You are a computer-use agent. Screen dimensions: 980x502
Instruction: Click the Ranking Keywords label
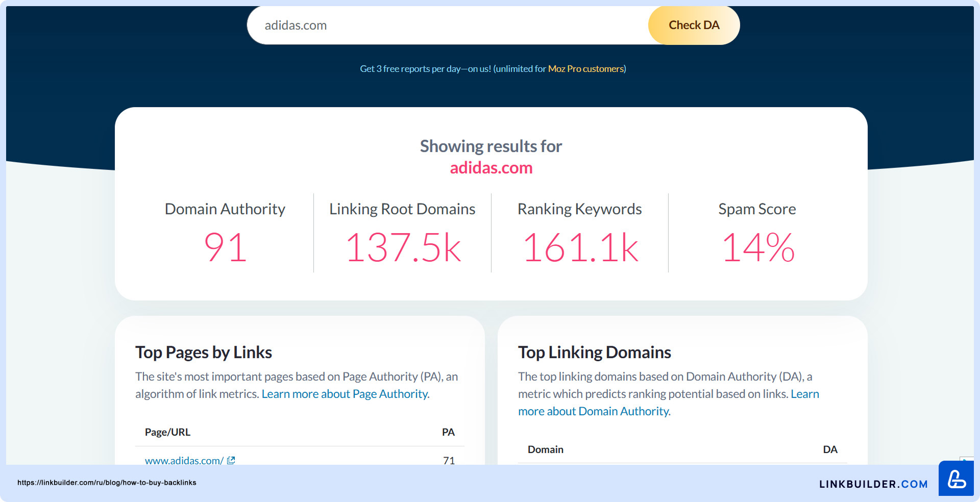point(580,209)
